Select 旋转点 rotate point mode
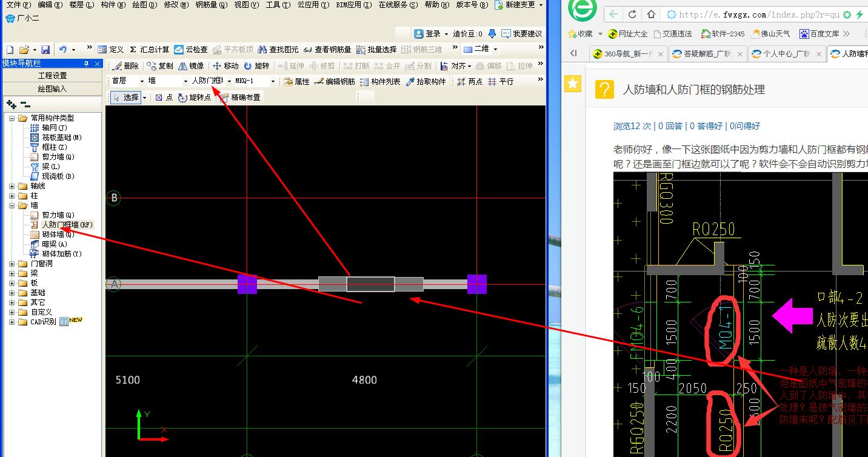The height and width of the screenshot is (457, 868). point(195,97)
